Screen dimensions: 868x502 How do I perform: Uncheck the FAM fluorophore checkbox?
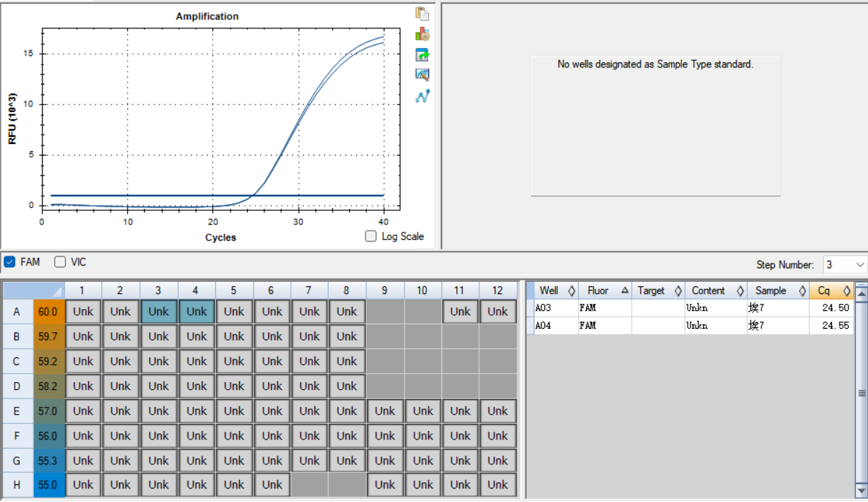(9, 262)
